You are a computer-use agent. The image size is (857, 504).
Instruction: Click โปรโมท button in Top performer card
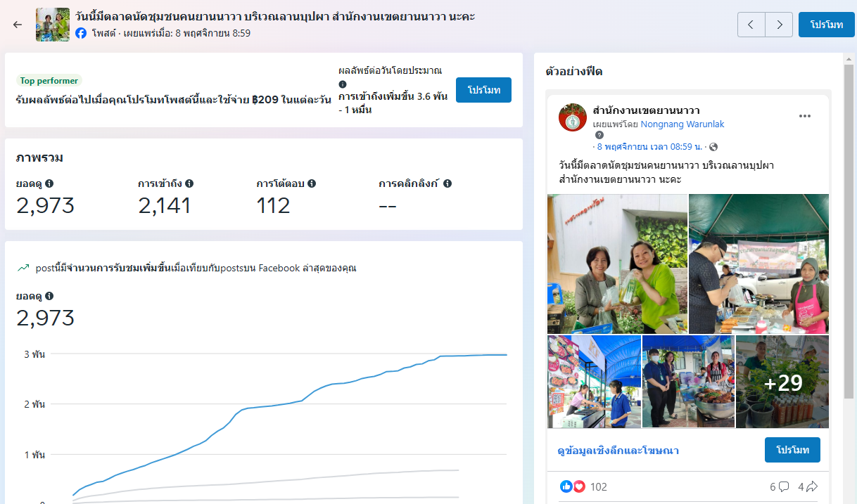(483, 91)
